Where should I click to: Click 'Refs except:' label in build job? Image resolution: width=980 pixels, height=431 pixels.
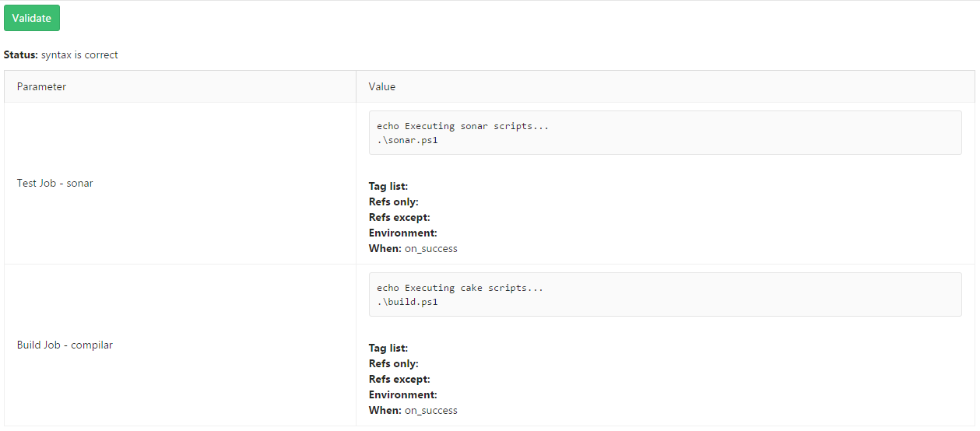point(399,379)
